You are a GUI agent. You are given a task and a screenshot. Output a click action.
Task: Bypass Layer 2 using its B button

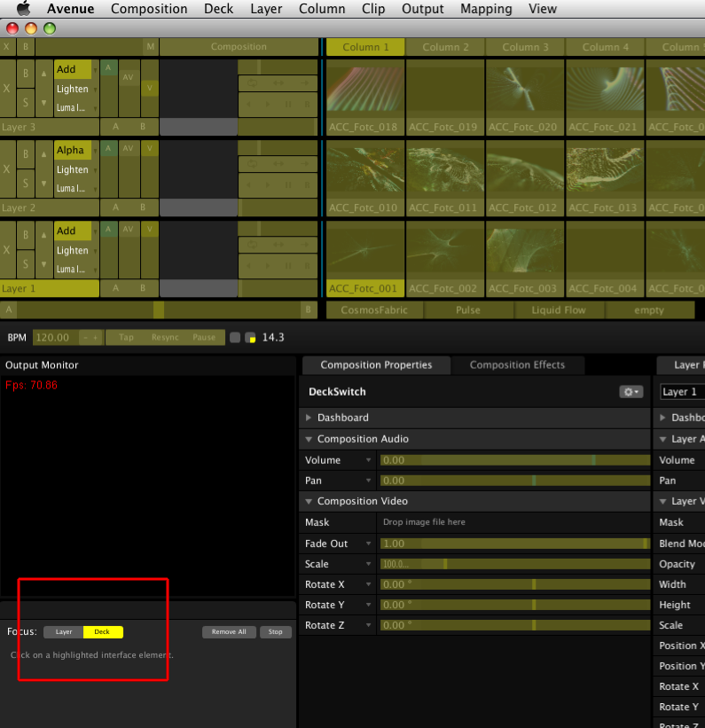[26, 154]
